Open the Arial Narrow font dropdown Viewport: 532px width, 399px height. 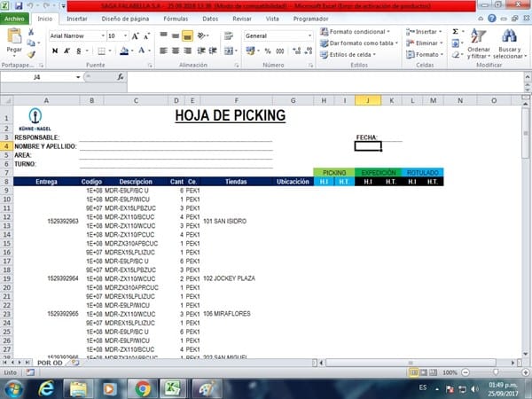click(x=103, y=36)
